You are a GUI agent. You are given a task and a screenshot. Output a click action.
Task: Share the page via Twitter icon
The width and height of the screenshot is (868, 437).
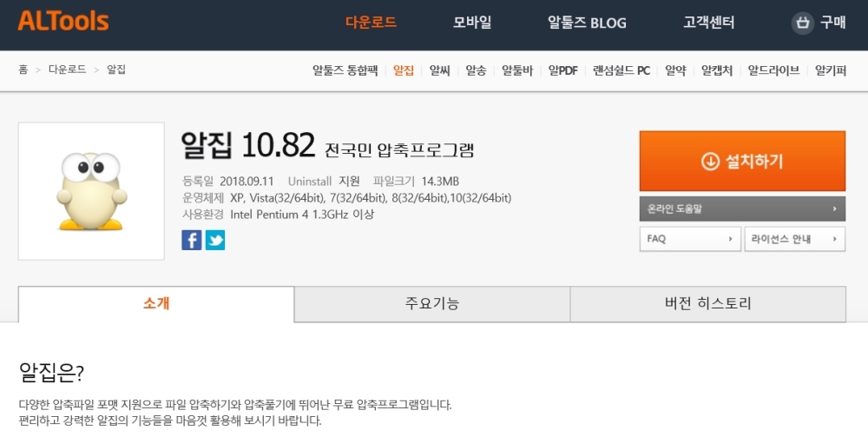(x=215, y=241)
